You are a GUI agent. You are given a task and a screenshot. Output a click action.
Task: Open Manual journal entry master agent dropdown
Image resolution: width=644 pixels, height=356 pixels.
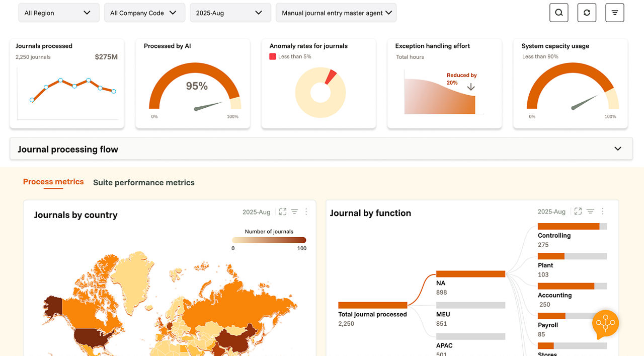(x=336, y=13)
